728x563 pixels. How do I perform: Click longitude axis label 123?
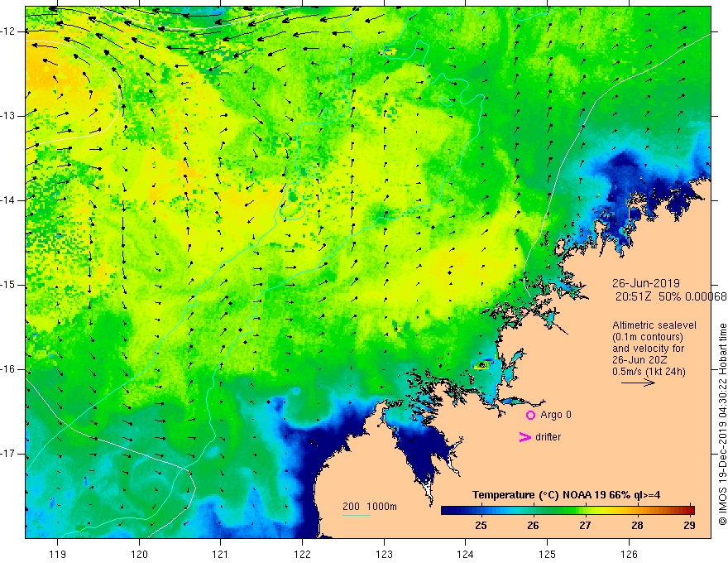(384, 554)
